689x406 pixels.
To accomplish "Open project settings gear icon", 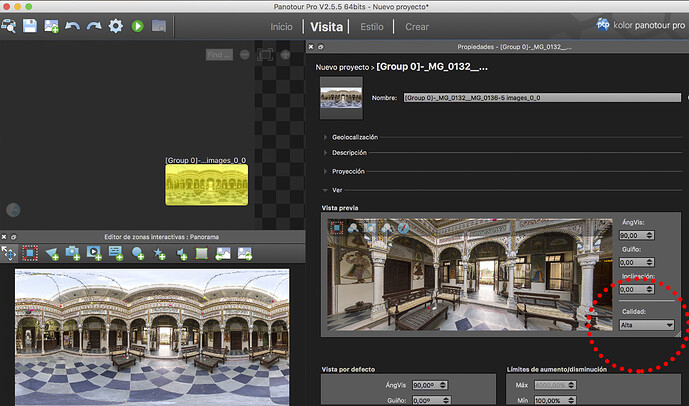I will 116,25.
